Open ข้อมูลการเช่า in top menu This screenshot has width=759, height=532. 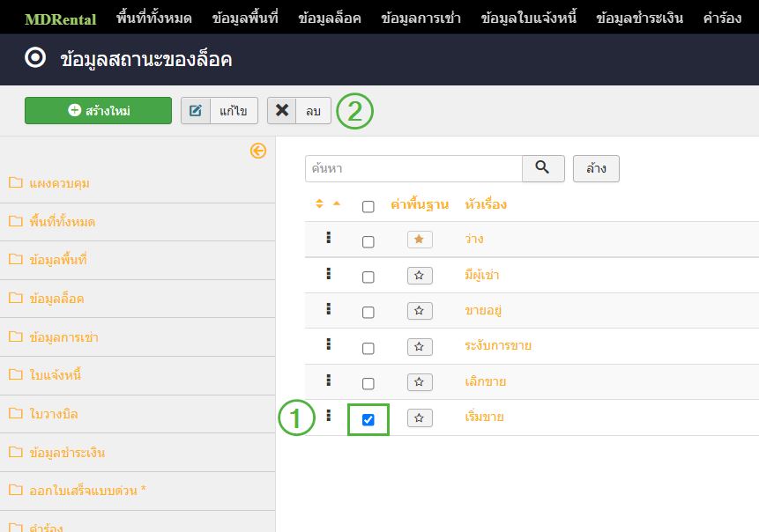click(420, 18)
